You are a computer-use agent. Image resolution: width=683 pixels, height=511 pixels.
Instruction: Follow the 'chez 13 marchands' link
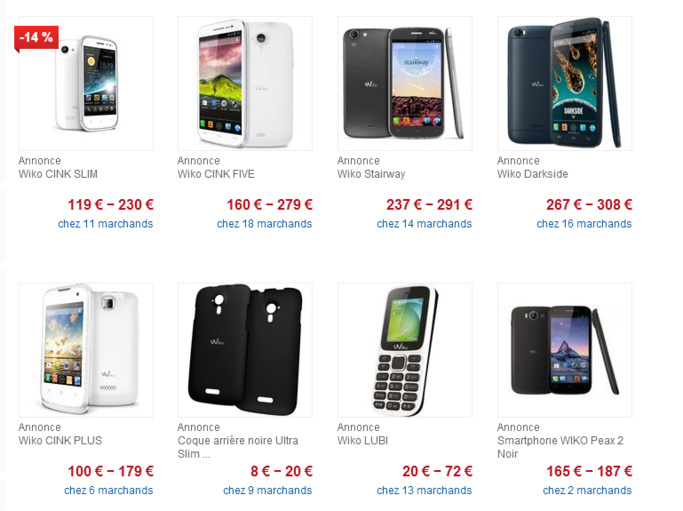(x=424, y=491)
